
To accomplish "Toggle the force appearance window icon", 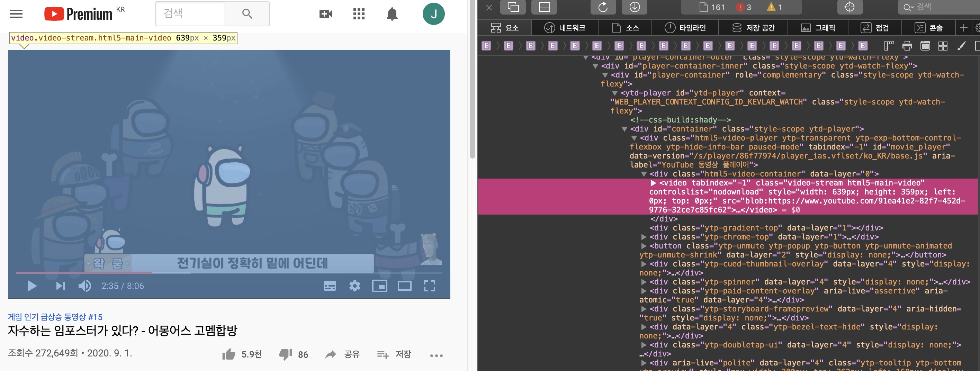I will tap(925, 46).
